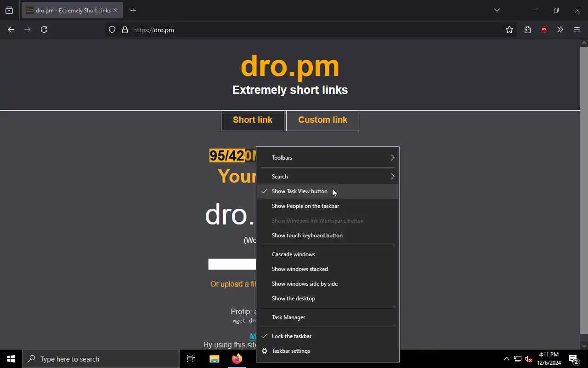Close the dro.pm tab
This screenshot has height=368, width=588.
(115, 10)
